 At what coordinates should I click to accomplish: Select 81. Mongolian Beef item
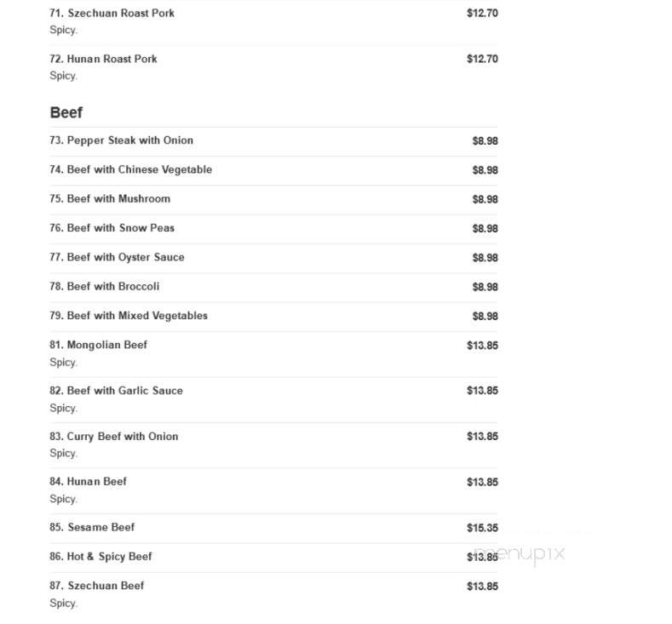[273, 354]
